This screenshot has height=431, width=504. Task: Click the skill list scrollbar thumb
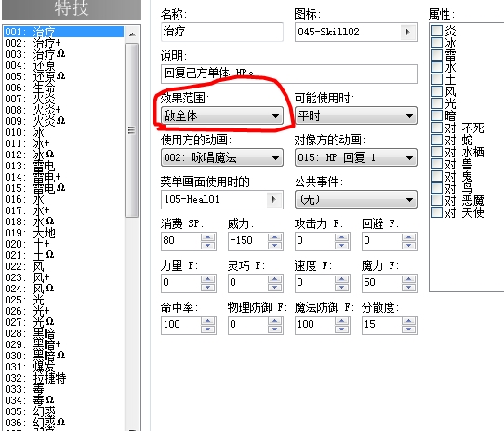pyautogui.click(x=132, y=130)
